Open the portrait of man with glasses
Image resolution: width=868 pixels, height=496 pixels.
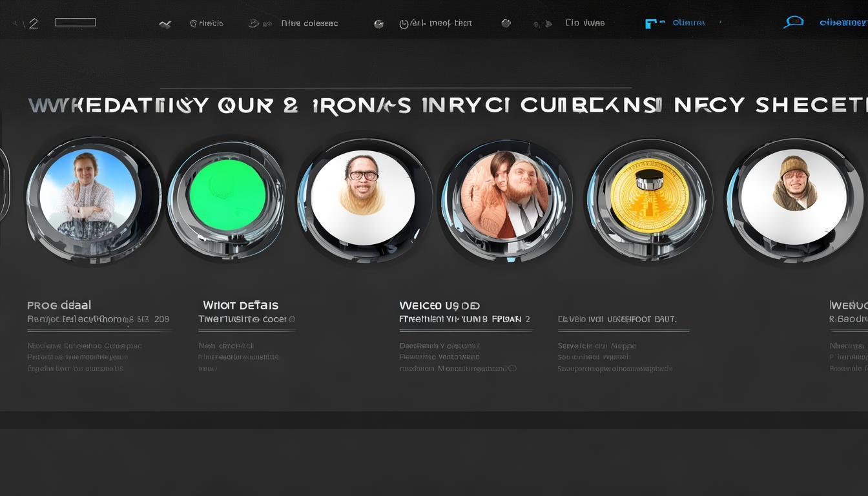pyautogui.click(x=362, y=192)
